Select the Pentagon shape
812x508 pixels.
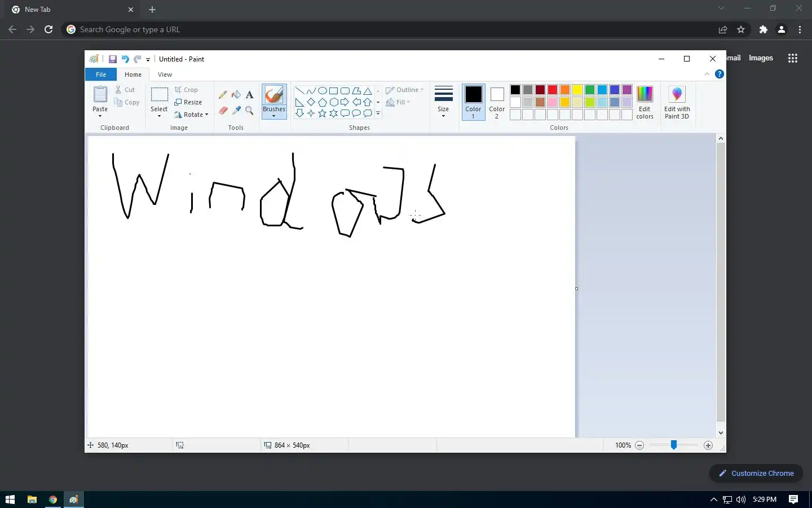pos(322,102)
